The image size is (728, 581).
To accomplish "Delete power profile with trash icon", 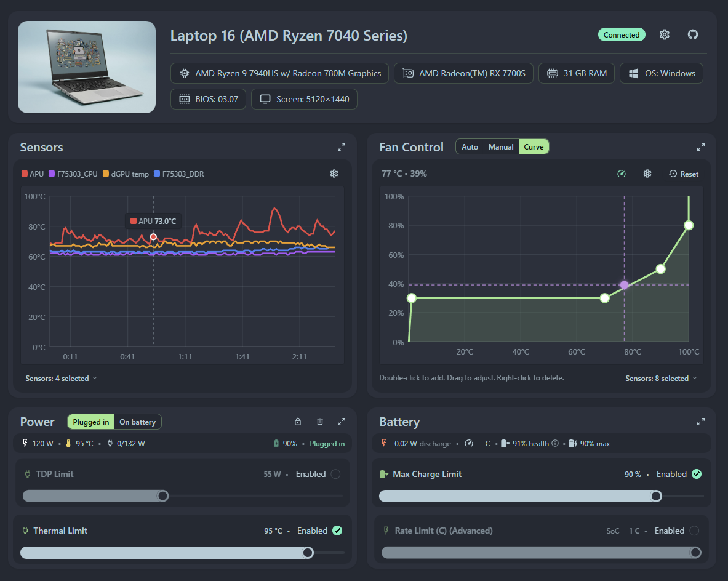I will [320, 422].
